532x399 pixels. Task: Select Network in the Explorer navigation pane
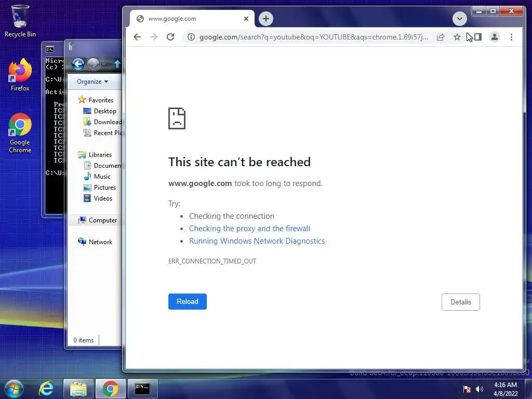pos(95,242)
